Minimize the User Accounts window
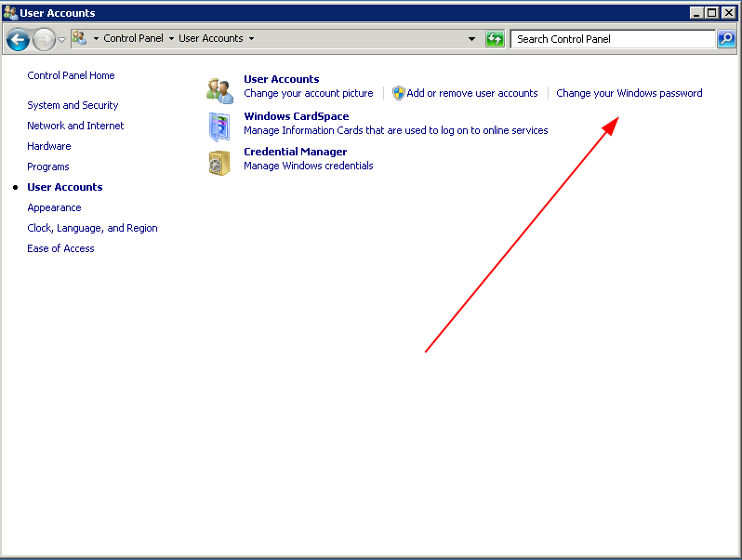 pos(696,13)
